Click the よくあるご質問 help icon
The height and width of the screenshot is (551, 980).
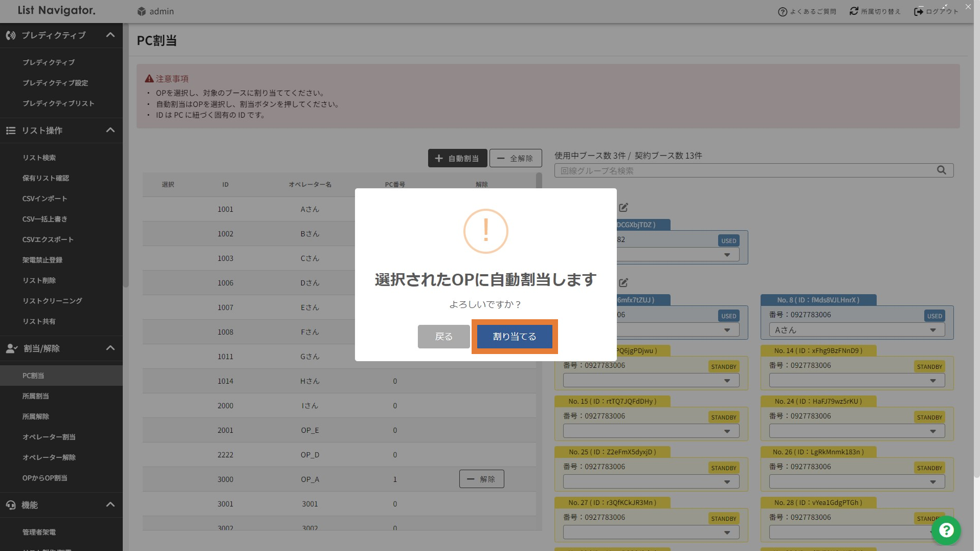point(782,12)
